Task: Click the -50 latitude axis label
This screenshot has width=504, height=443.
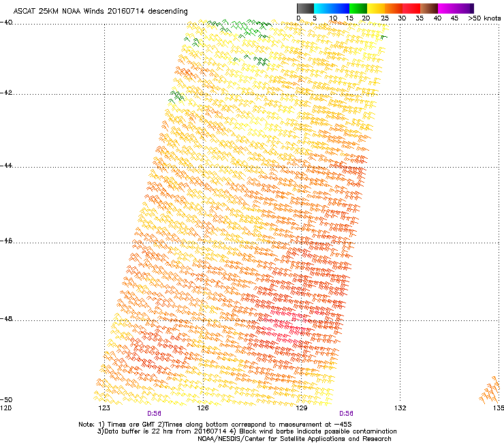Action: [6, 399]
